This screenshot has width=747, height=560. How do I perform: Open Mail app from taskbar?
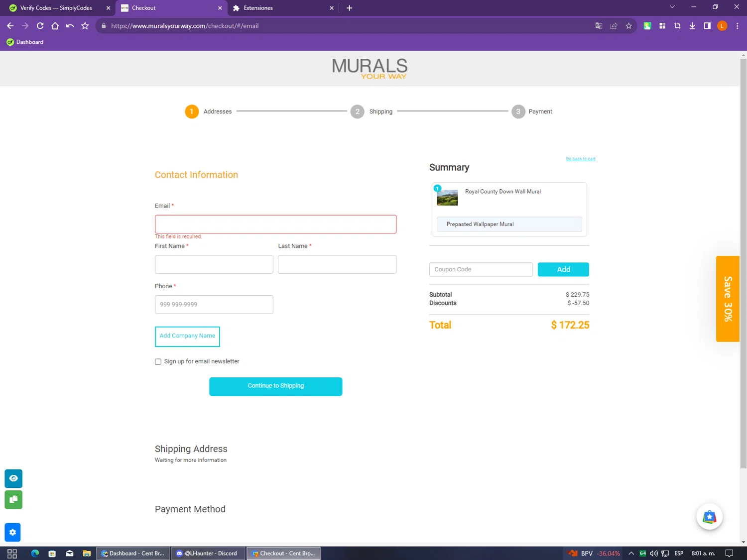69,554
